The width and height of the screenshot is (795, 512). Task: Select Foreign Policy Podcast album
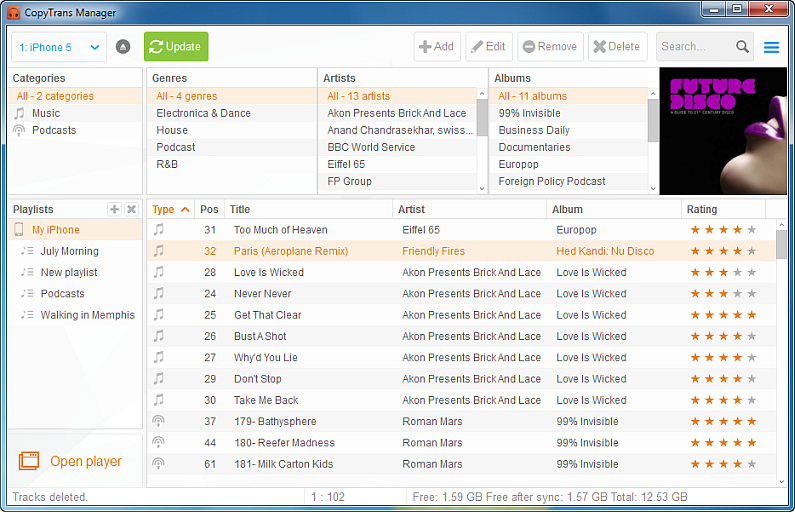(568, 181)
